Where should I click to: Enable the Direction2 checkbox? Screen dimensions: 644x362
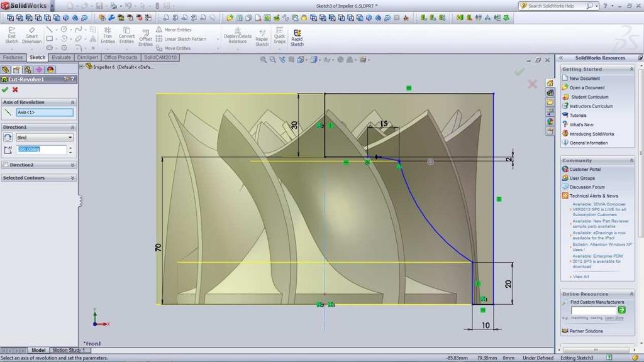pos(5,165)
